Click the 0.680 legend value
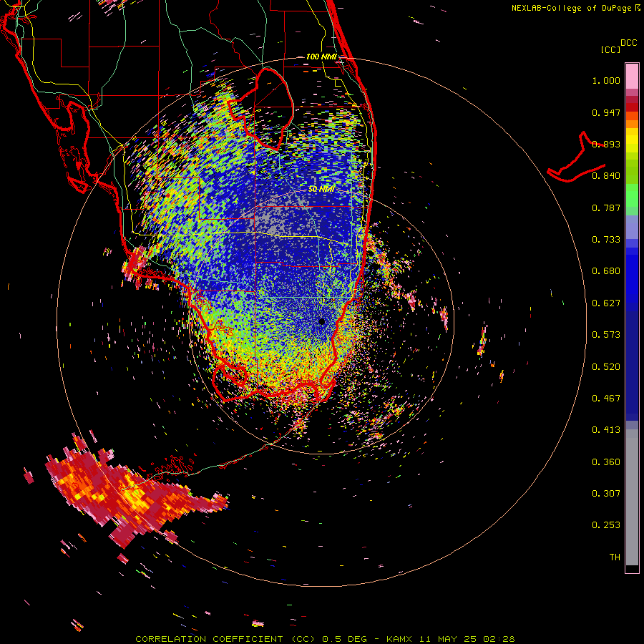 pos(606,271)
